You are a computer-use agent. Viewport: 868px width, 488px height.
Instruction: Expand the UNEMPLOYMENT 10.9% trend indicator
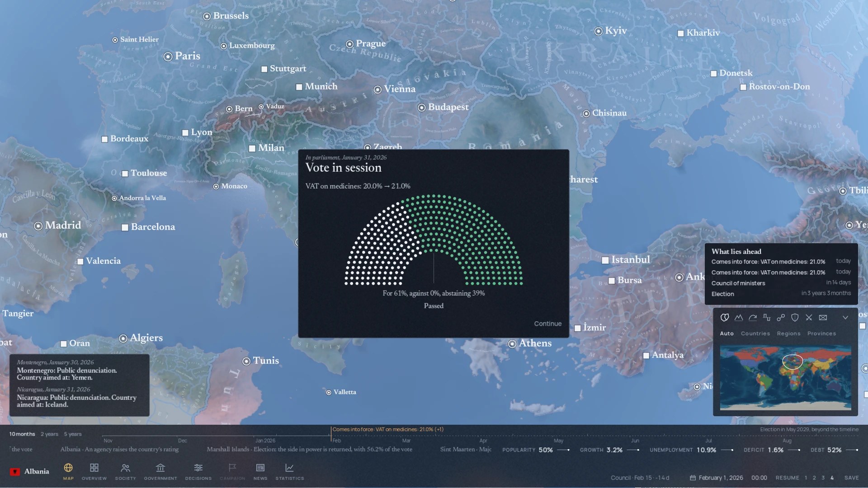pyautogui.click(x=727, y=450)
